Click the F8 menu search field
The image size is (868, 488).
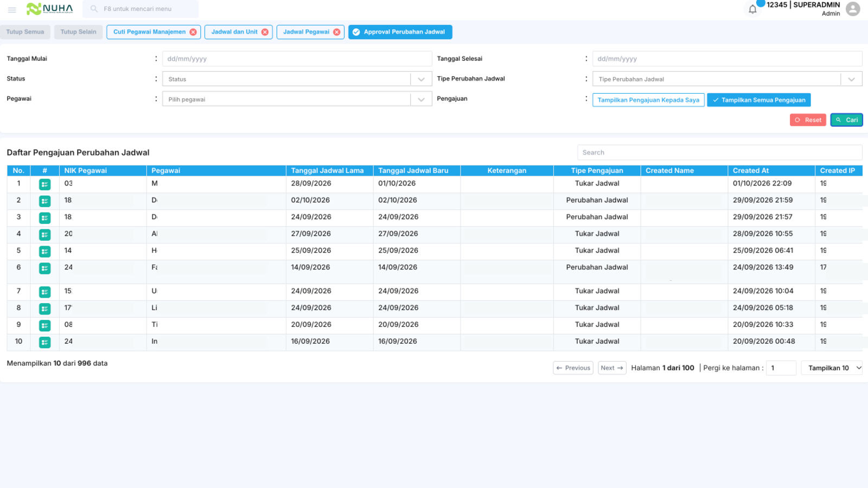point(141,9)
